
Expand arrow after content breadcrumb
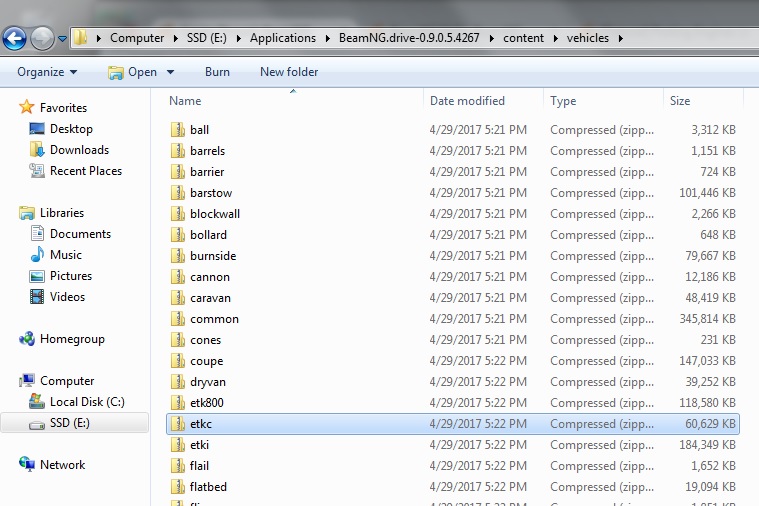(556, 38)
